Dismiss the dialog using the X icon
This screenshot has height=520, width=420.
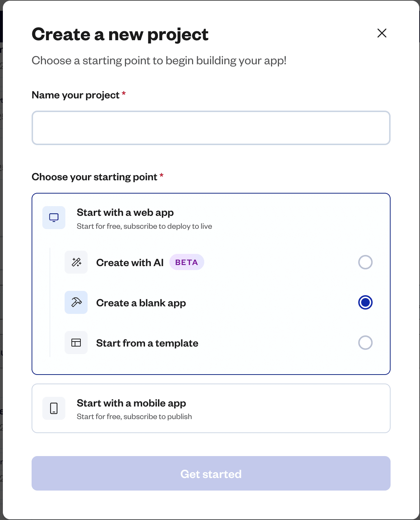click(x=382, y=33)
